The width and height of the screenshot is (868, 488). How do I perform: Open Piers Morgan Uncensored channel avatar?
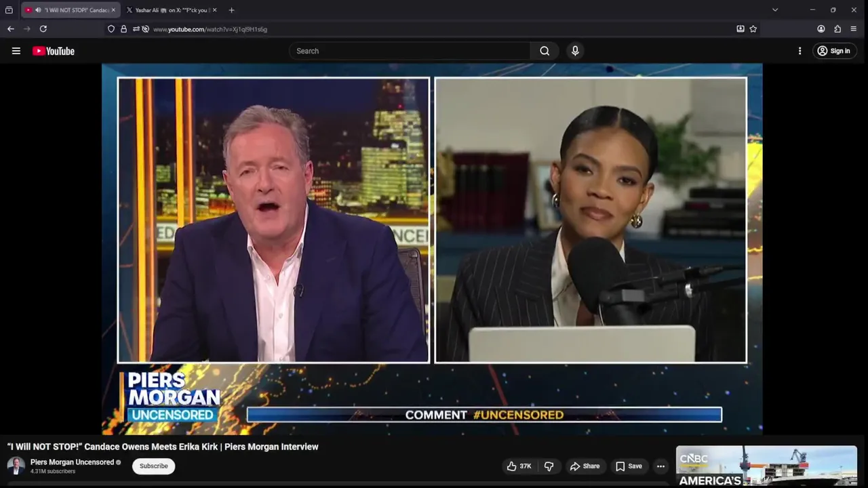click(x=16, y=466)
